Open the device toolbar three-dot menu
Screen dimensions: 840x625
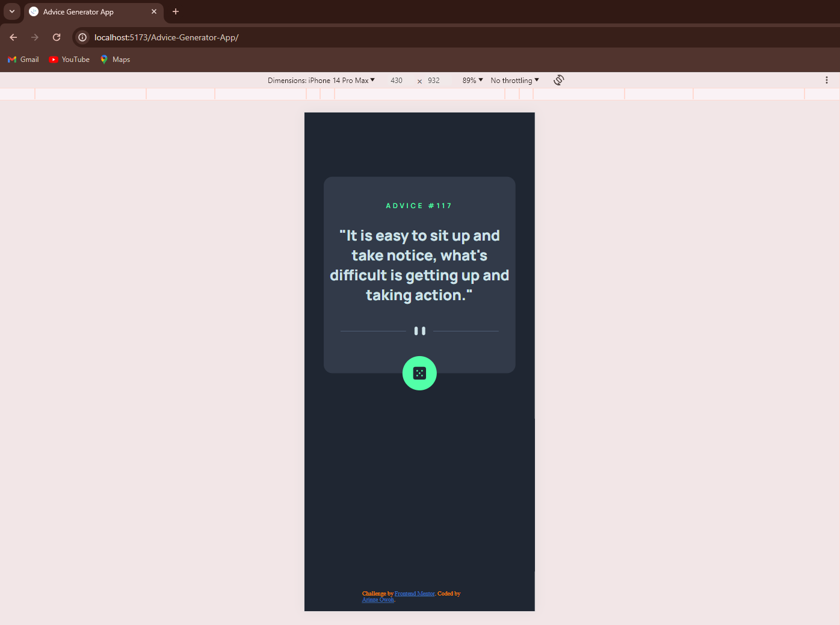click(x=827, y=80)
